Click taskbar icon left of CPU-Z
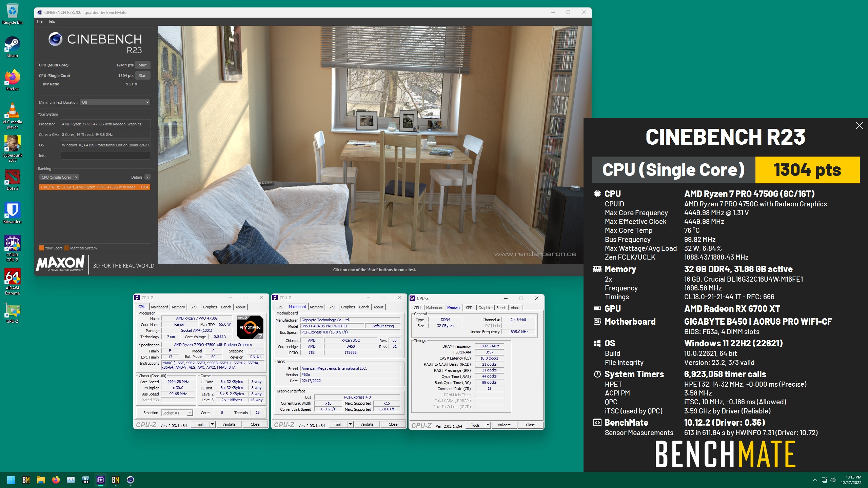This screenshot has width=868, height=488. 86,480
